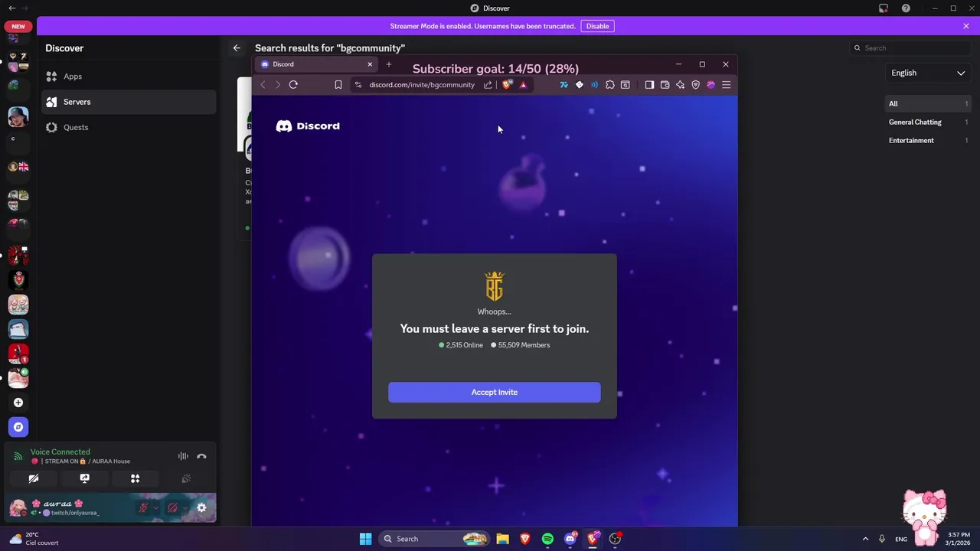Click the Discover search field
The image size is (980, 551).
[911, 47]
